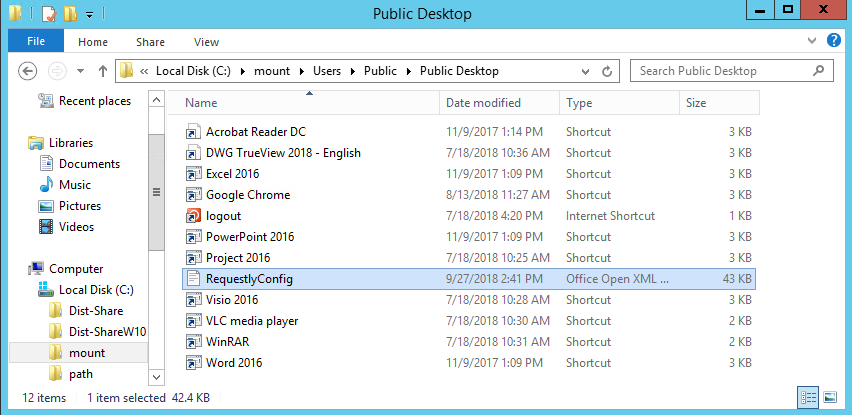Sort by the Type column header
The width and height of the screenshot is (852, 415).
click(619, 103)
